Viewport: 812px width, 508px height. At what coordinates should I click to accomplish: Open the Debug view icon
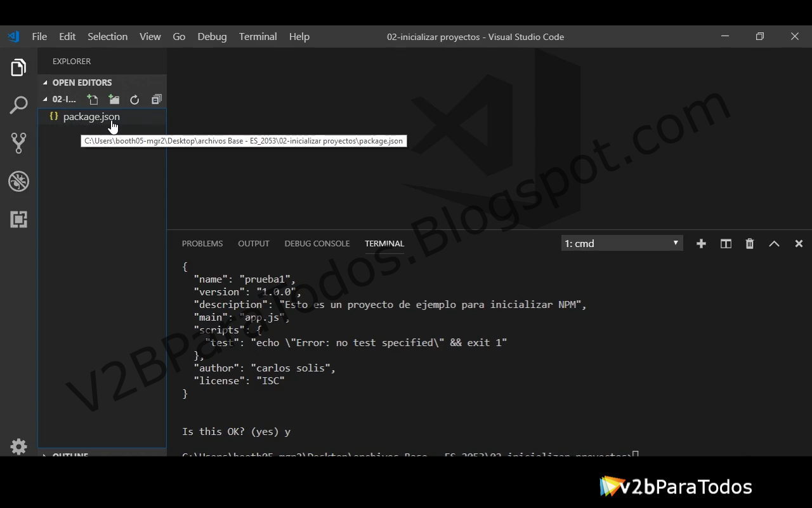click(x=18, y=181)
